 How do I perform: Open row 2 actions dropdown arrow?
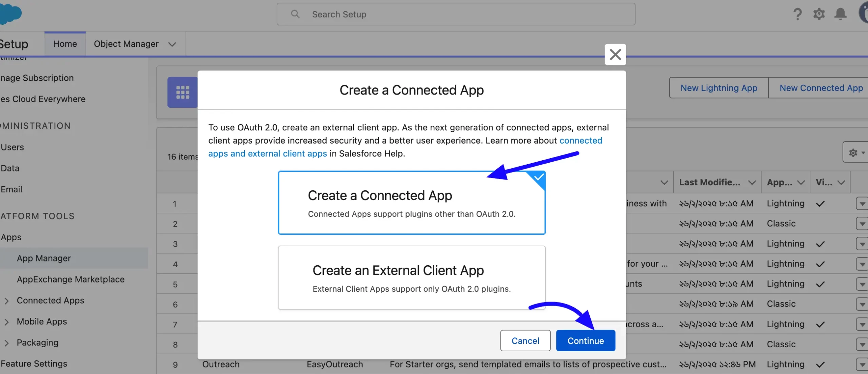pos(862,224)
